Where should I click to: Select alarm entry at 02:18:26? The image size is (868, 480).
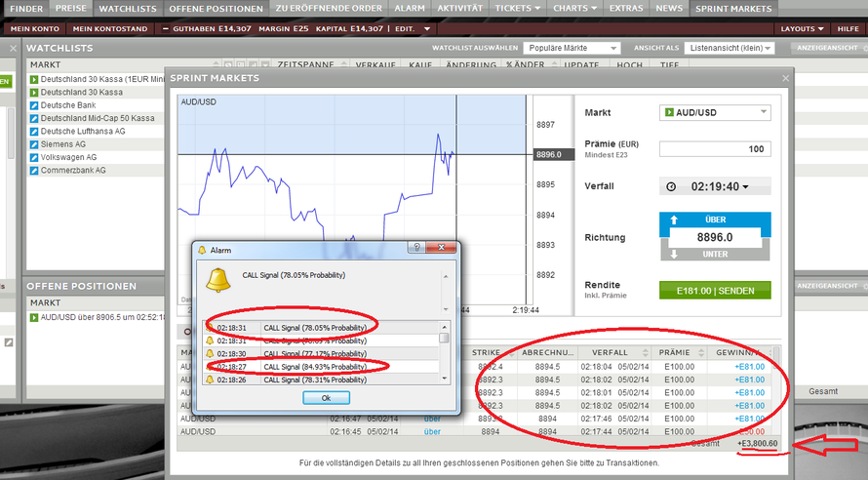(322, 380)
